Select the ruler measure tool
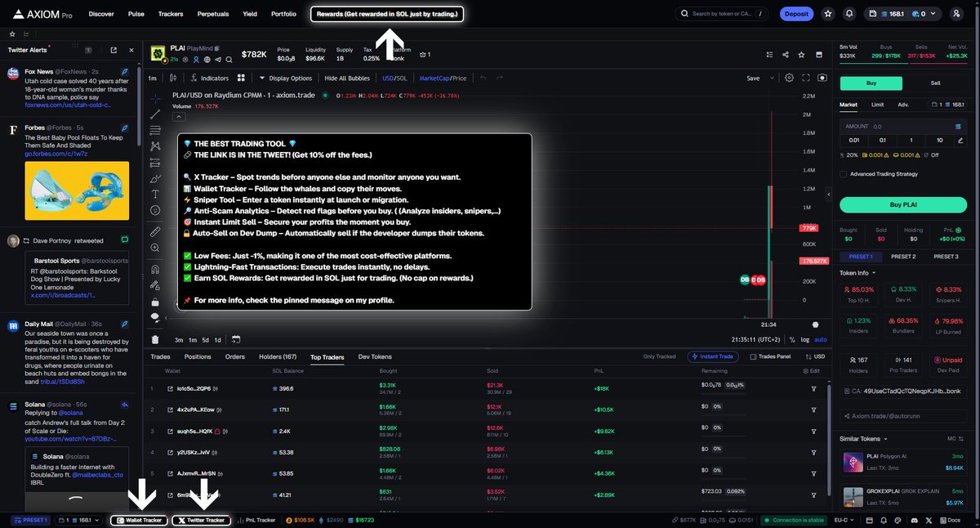The height and width of the screenshot is (528, 980). (155, 232)
